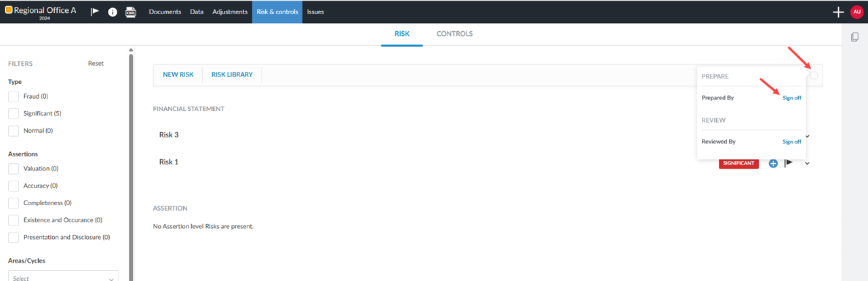Toggle the Normal (0) filter checkbox
Image resolution: width=868 pixels, height=281 pixels.
[x=14, y=131]
